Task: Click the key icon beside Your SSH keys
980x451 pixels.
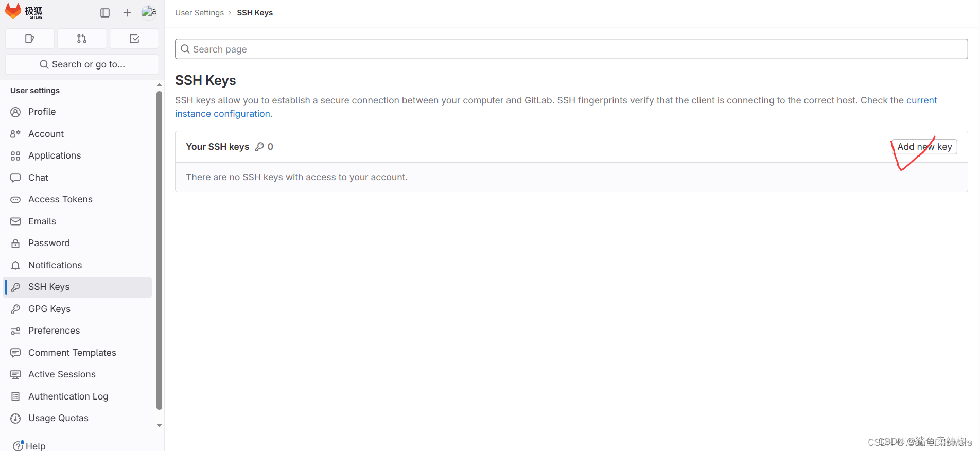Action: [260, 146]
